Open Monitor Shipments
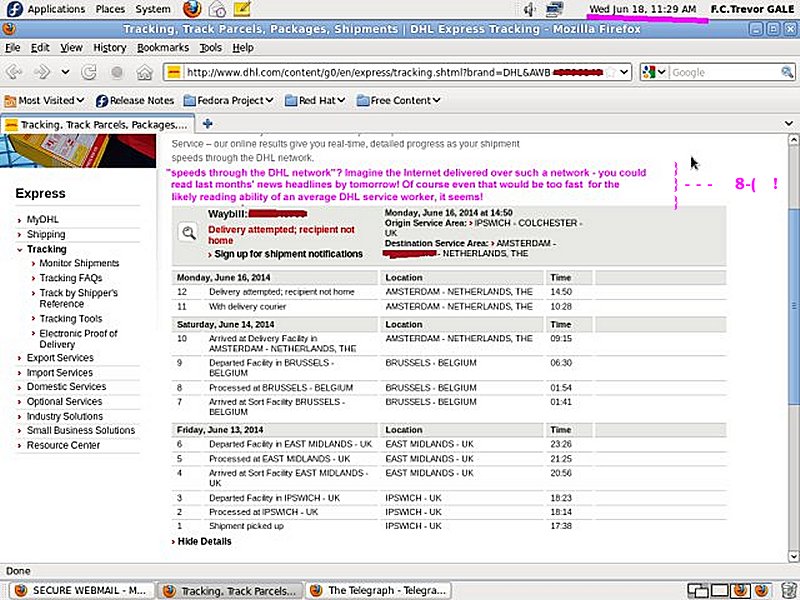Viewport: 800px width, 600px height. click(x=79, y=263)
